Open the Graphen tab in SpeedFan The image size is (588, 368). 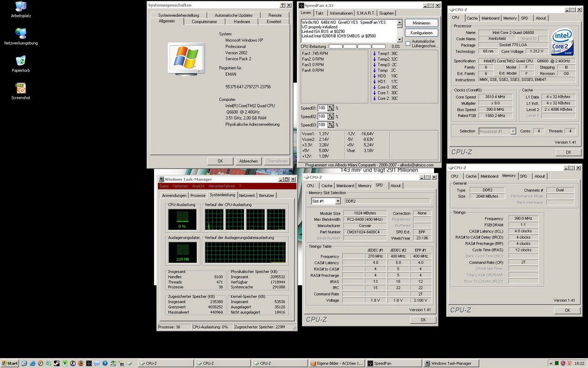point(387,13)
